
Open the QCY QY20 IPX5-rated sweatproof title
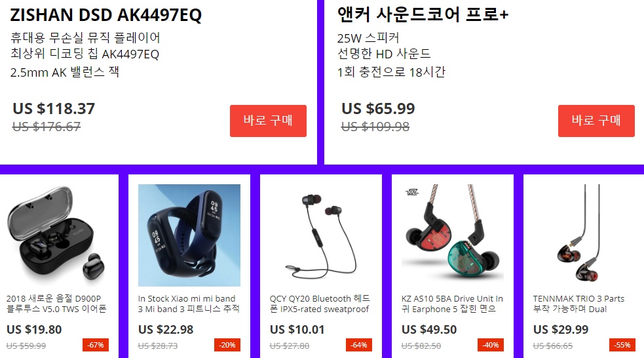(x=320, y=304)
